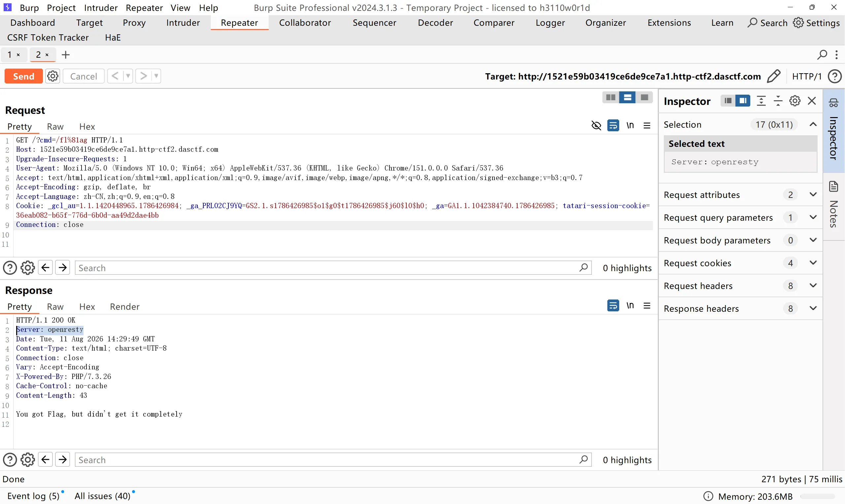Close Repeater tab 1
The image size is (845, 504).
coord(18,55)
